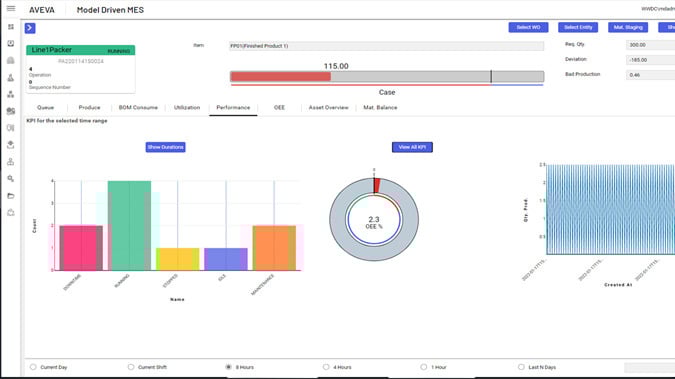Open the BOM Consume tab
The width and height of the screenshot is (675, 379).
(138, 108)
